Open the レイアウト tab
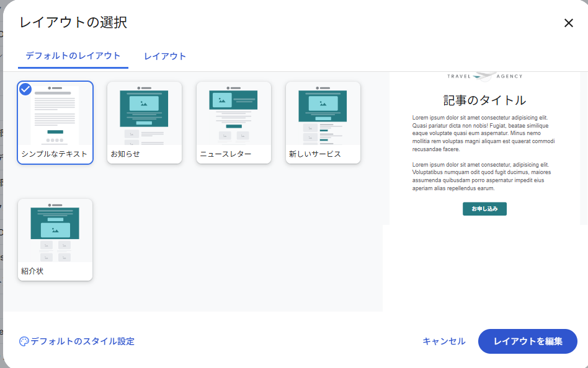The width and height of the screenshot is (588, 368). tap(165, 56)
